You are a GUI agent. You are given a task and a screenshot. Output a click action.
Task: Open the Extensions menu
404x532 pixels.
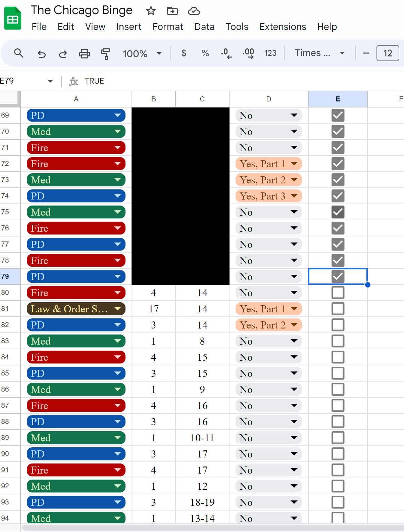[283, 27]
